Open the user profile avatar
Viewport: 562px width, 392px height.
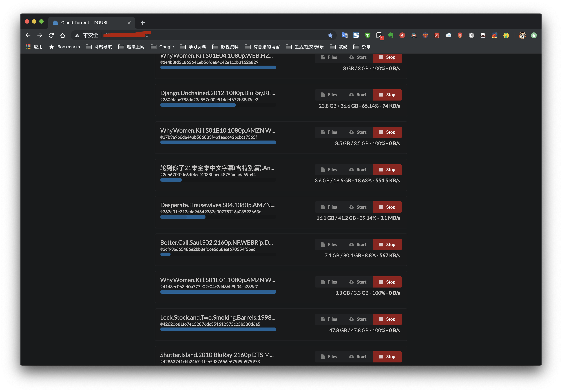522,35
